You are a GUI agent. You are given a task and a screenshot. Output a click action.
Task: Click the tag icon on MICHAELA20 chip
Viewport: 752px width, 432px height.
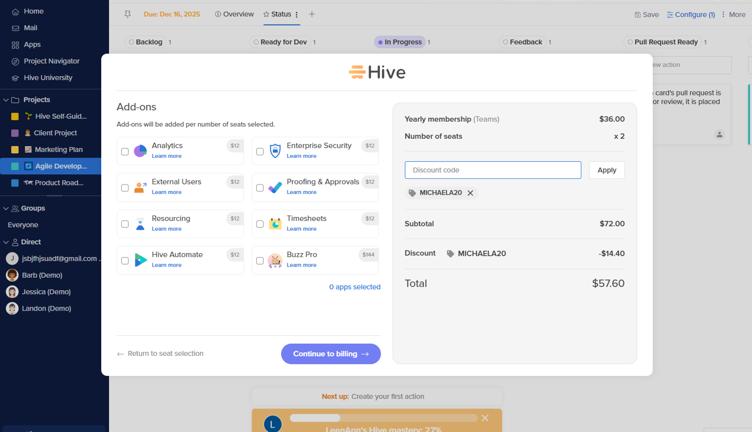pyautogui.click(x=412, y=193)
